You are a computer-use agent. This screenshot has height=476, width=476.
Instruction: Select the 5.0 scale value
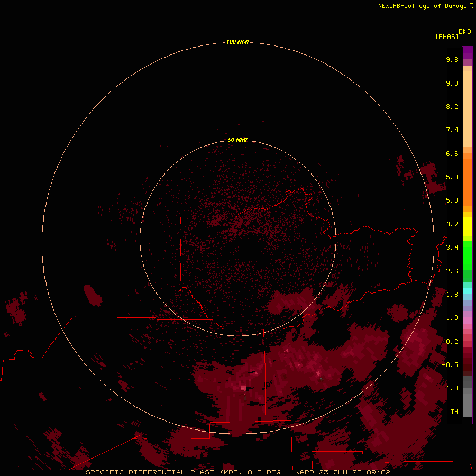coord(452,200)
